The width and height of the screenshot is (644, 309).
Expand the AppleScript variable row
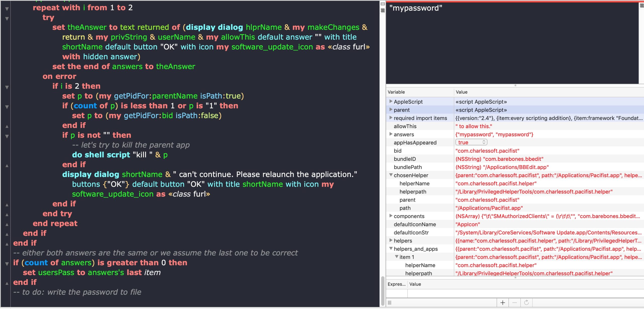tap(391, 101)
